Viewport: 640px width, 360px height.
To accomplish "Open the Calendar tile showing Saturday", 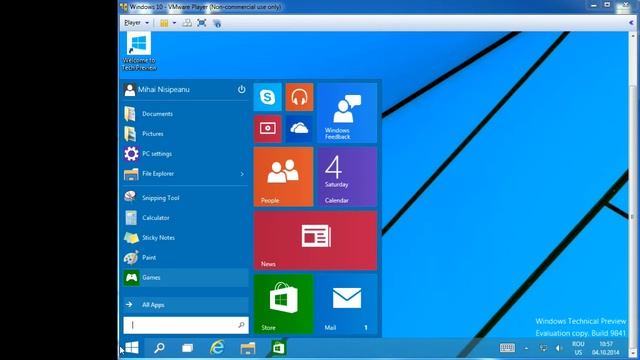I will (347, 177).
